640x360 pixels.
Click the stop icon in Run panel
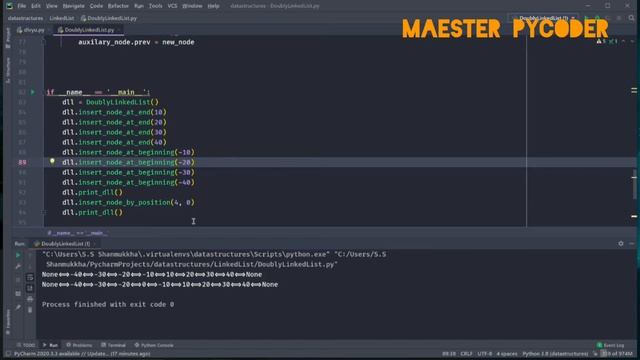18,280
